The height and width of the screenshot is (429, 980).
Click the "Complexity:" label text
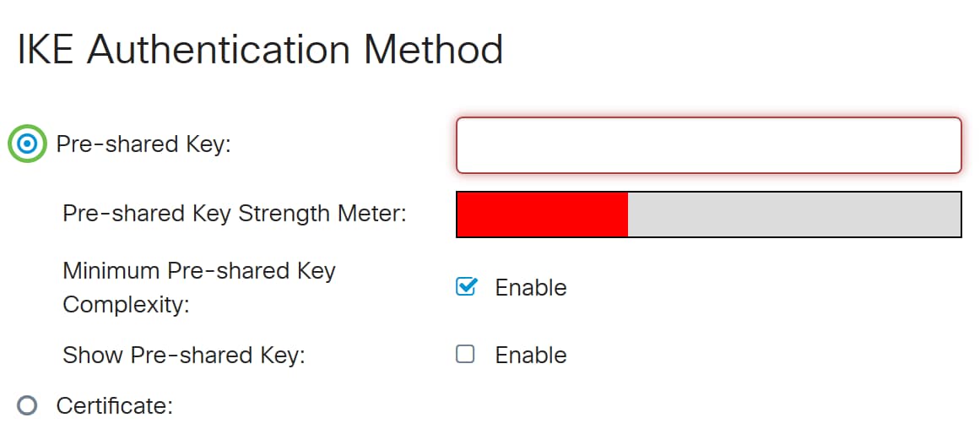[x=126, y=304]
